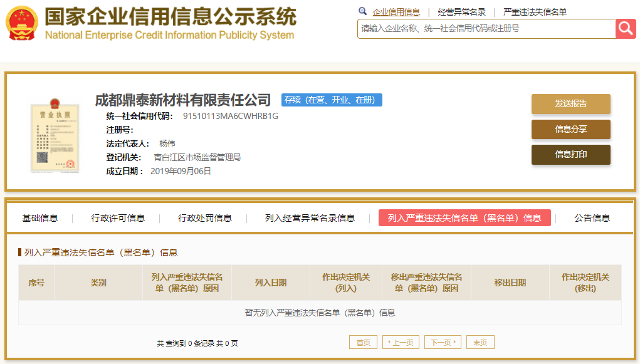Viewport: 640px width, 364px height.
Task: Select the 列入严重违法失信名单（黑名单）信息 tab
Action: tap(464, 218)
